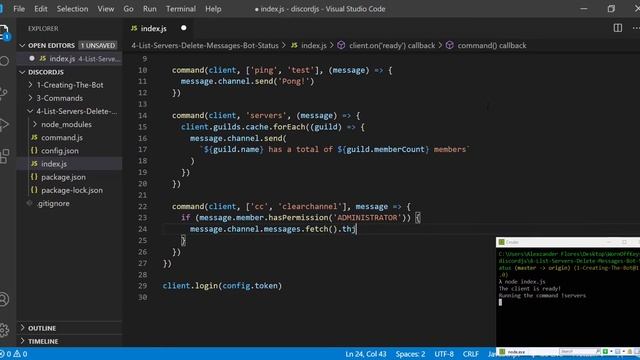Collapse the DISCORDJS folder section

coord(22,72)
